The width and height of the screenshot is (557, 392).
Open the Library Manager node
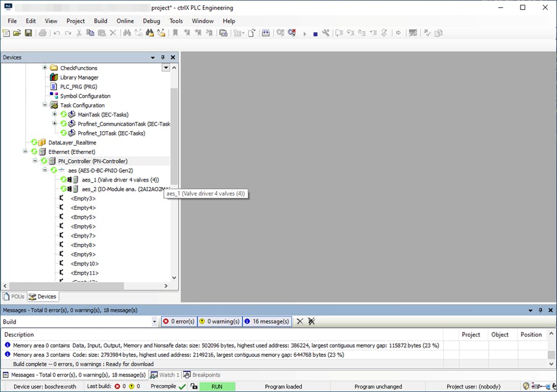point(79,77)
